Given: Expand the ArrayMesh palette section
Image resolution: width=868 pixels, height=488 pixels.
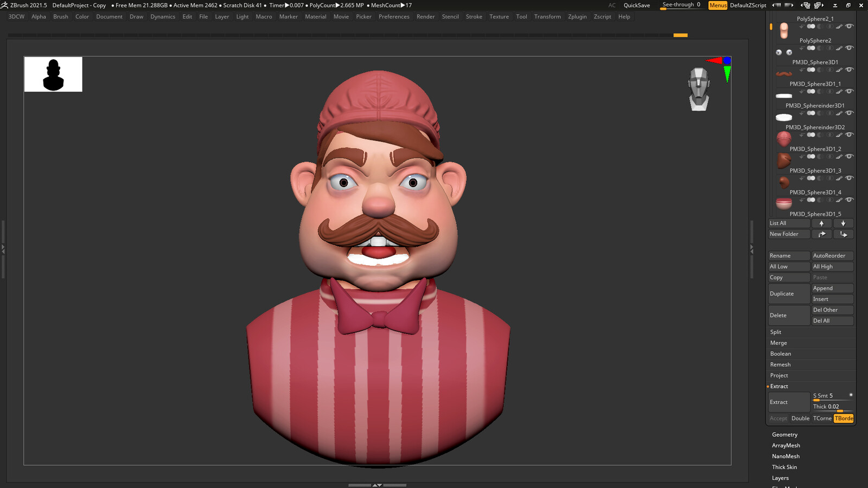Looking at the screenshot, I should [786, 445].
